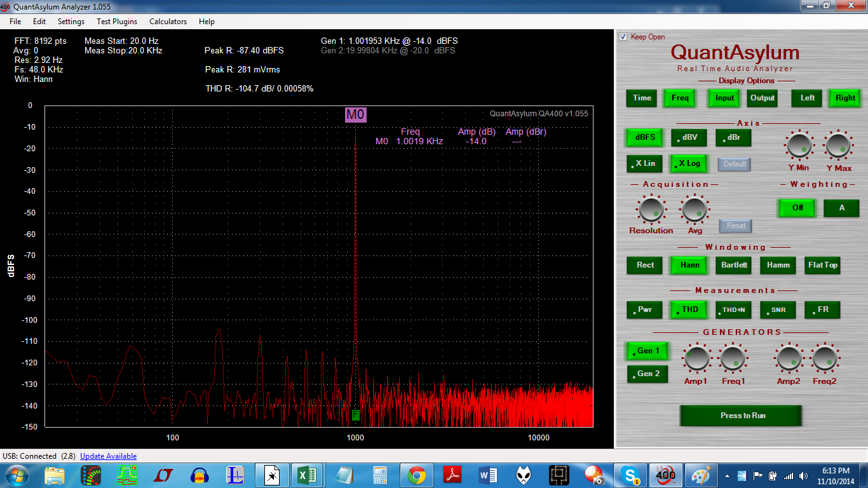Toggle Freq display option
868x488 pixels.
point(680,98)
